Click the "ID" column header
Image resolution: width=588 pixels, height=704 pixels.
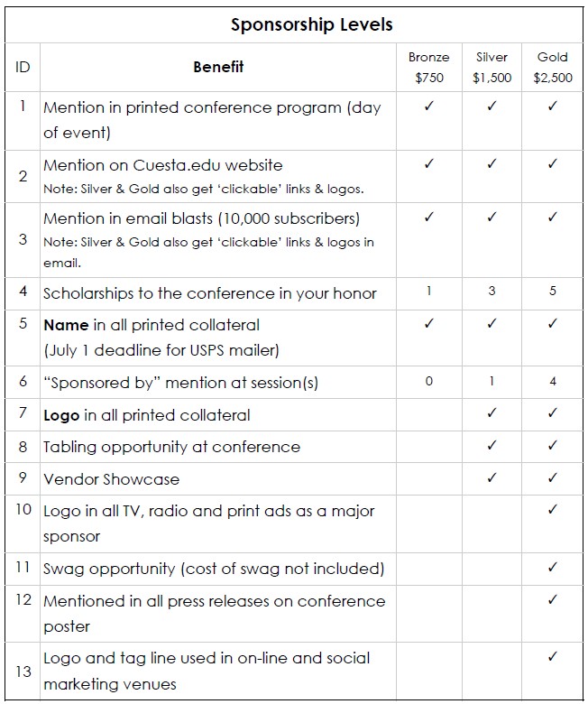[23, 67]
